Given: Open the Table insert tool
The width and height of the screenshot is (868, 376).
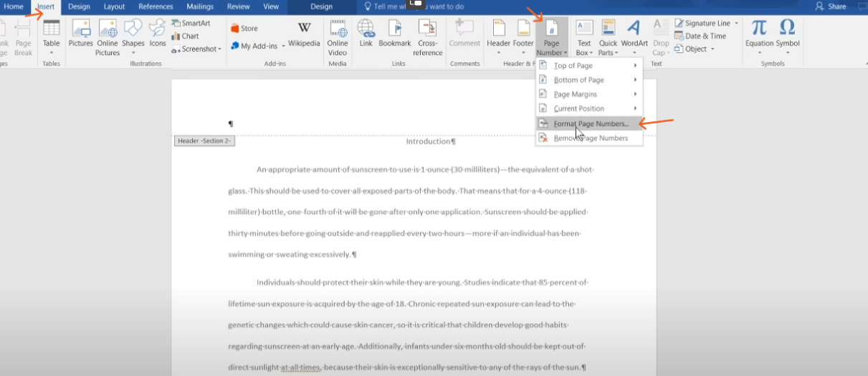Looking at the screenshot, I should point(51,36).
